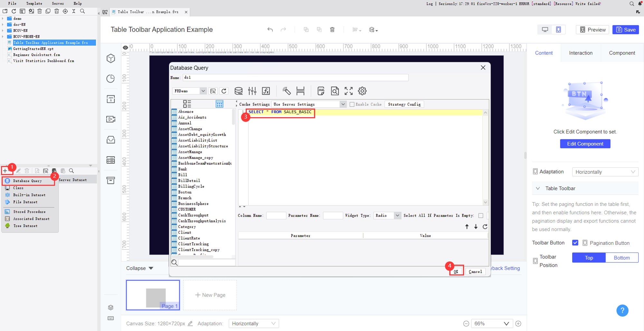This screenshot has width=644, height=331.
Task: Uncheck the Toolbar Button option
Action: (575, 243)
